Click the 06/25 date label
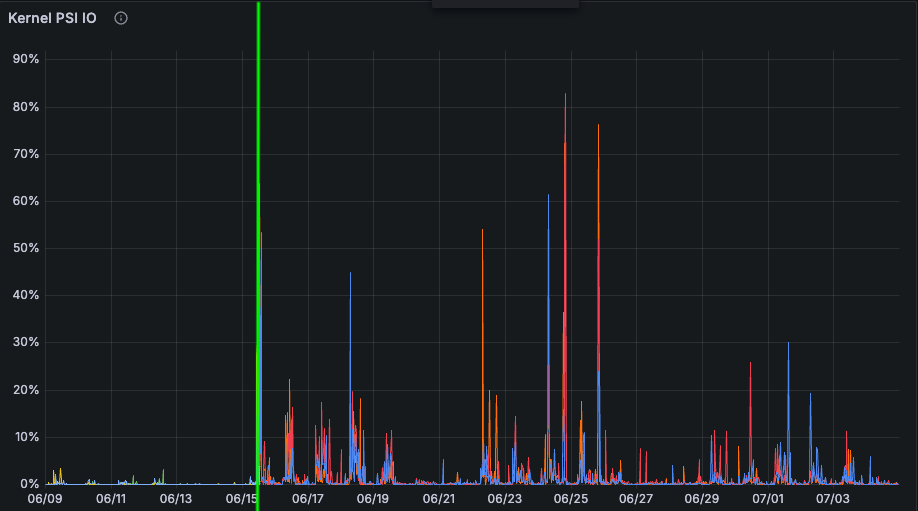The width and height of the screenshot is (918, 511). tap(571, 499)
